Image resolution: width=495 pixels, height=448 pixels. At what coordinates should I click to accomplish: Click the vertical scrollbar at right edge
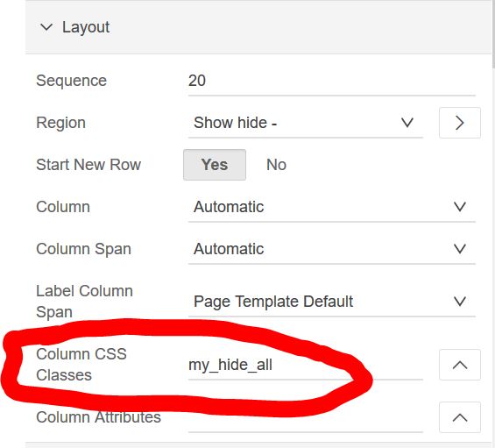(493, 33)
